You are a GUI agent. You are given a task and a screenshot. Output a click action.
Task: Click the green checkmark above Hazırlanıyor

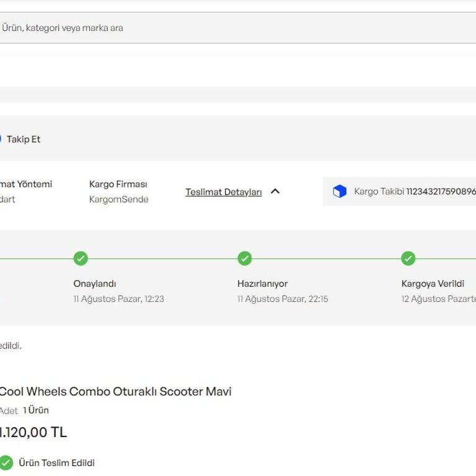click(x=245, y=258)
